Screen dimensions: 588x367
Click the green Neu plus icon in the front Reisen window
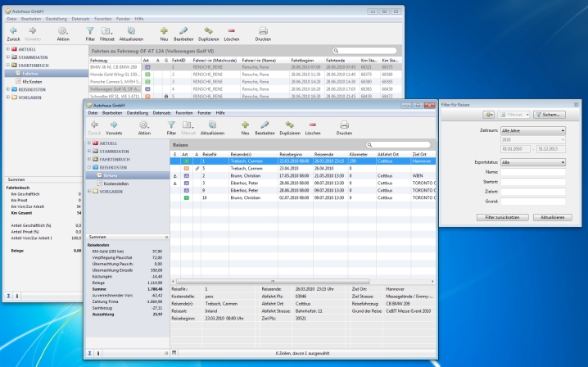coord(245,125)
